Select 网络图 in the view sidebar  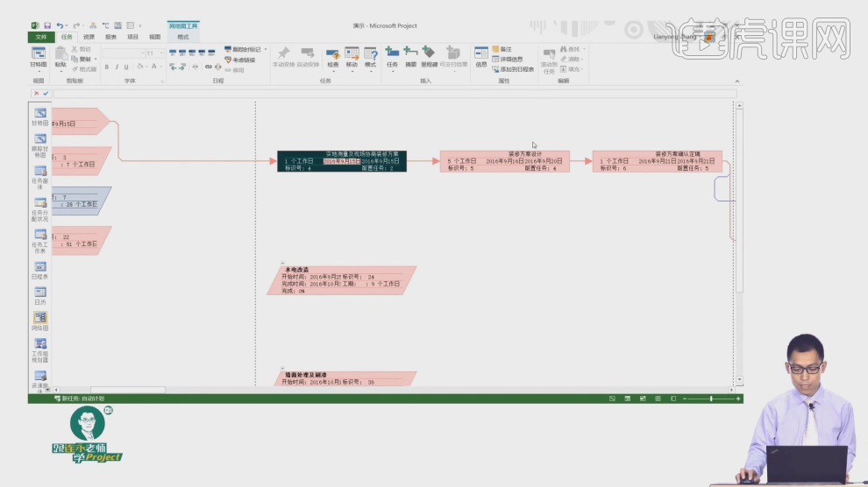pyautogui.click(x=39, y=321)
